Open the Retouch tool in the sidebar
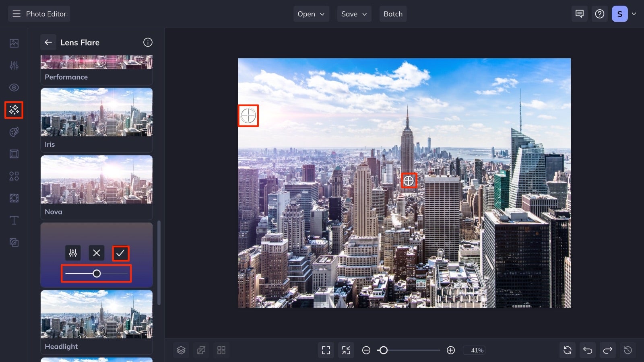Viewport: 644px width, 362px height. (x=14, y=87)
